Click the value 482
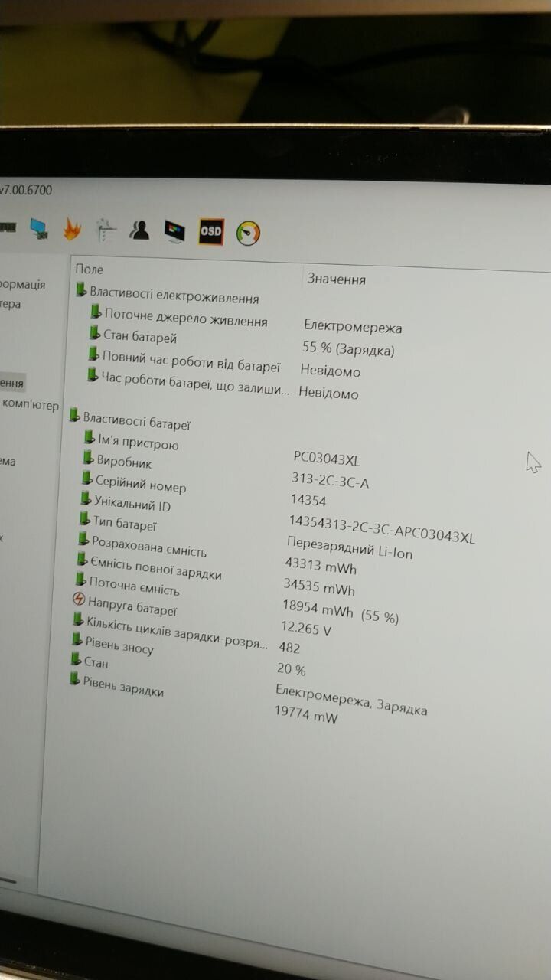This screenshot has width=551, height=980. click(290, 648)
